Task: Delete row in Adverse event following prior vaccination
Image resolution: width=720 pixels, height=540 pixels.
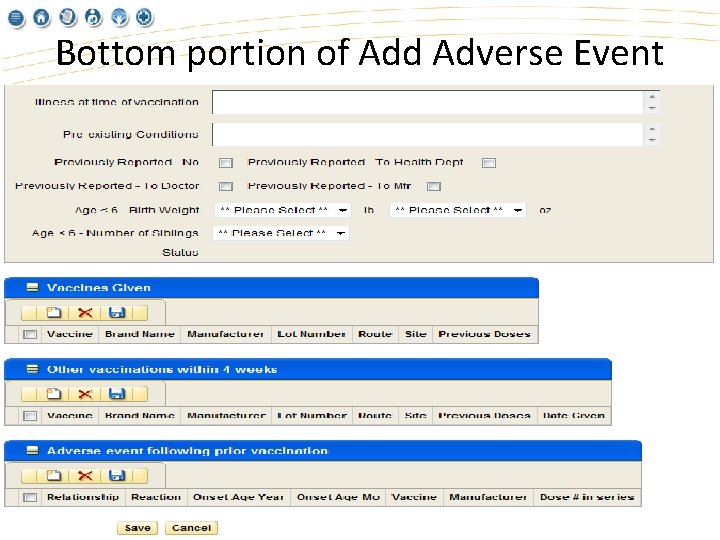Action: tap(85, 475)
